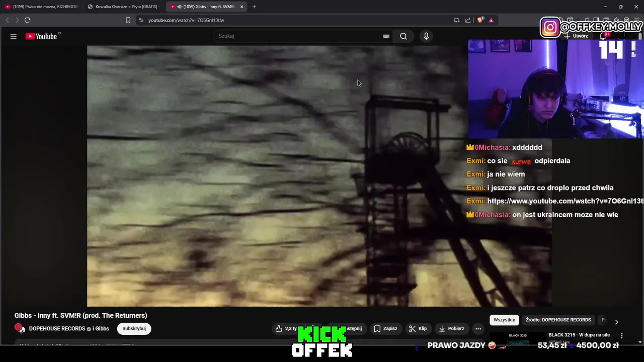Select the Źródło: DOPEHOUSE RECORDS chip

(x=558, y=320)
